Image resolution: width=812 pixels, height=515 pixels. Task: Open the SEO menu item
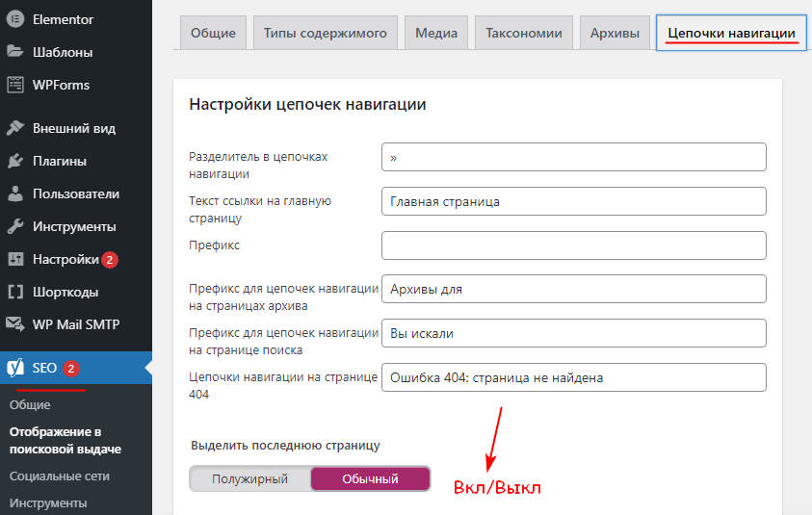[76, 368]
